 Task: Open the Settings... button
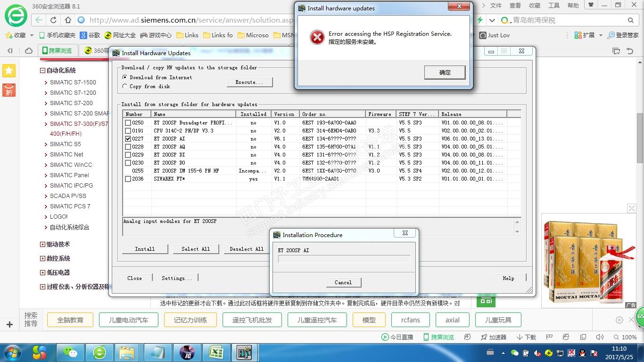[177, 278]
